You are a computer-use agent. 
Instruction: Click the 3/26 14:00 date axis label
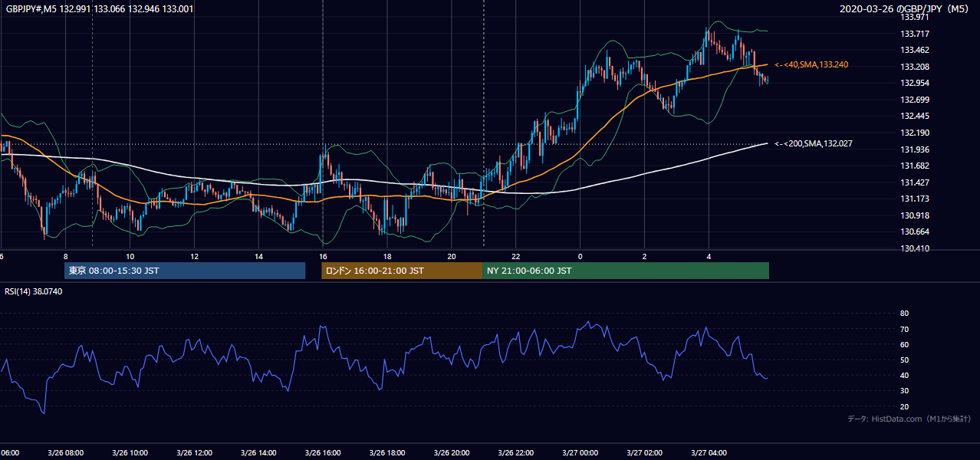259,453
